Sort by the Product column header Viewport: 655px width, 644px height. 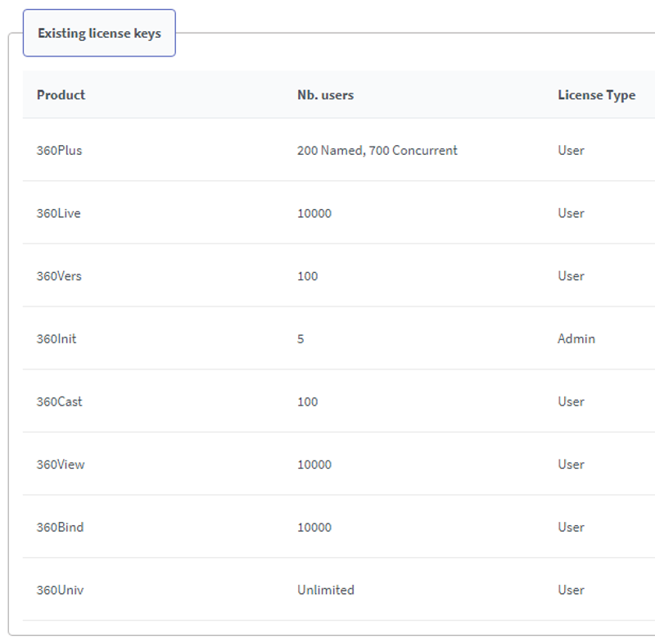61,95
